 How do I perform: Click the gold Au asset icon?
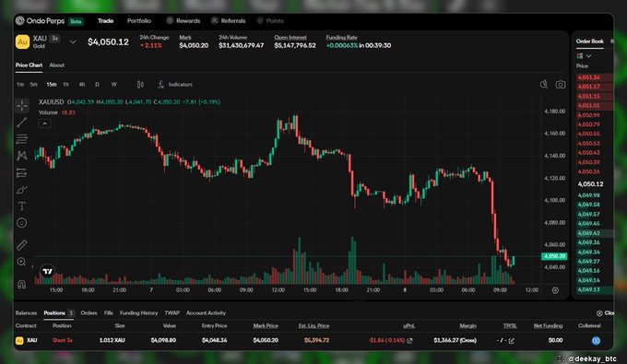pyautogui.click(x=22, y=42)
